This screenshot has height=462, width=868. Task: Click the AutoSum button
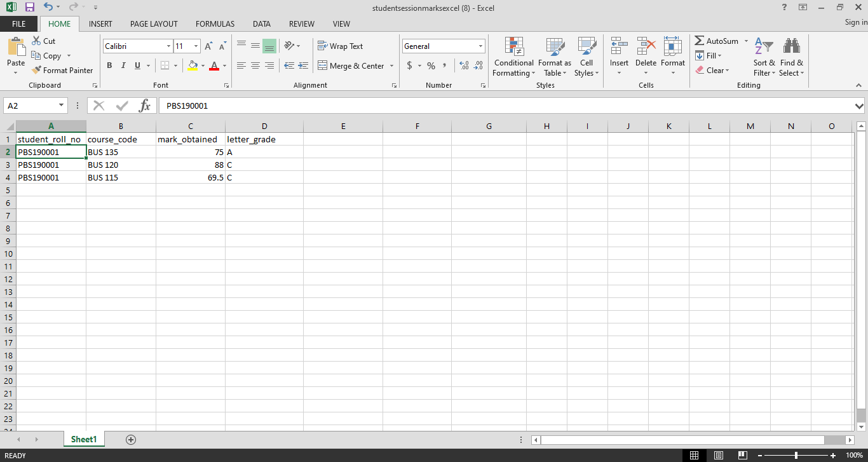(717, 41)
